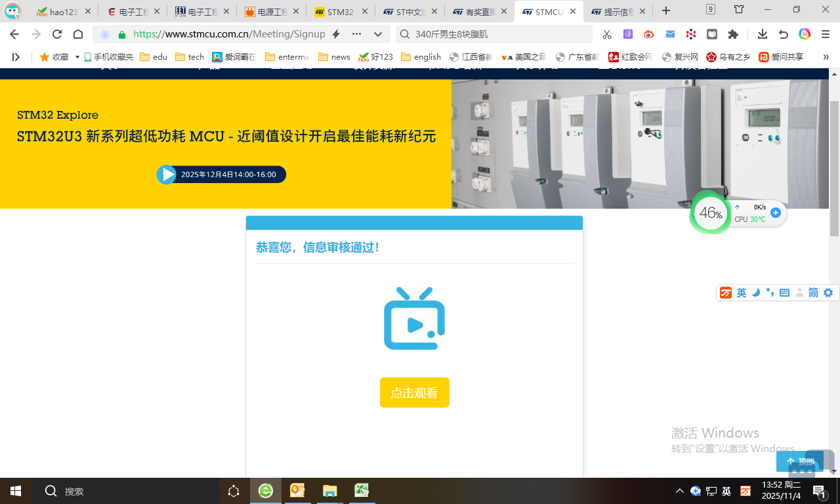The width and height of the screenshot is (840, 504).
Task: Click the search box with 340斤男生8块腹肌
Action: [495, 34]
